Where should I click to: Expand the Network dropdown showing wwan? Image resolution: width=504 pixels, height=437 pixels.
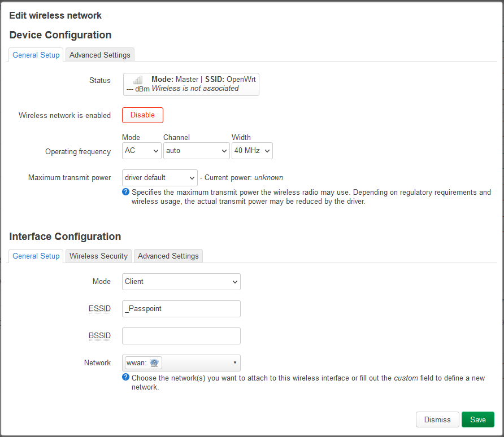tap(181, 362)
